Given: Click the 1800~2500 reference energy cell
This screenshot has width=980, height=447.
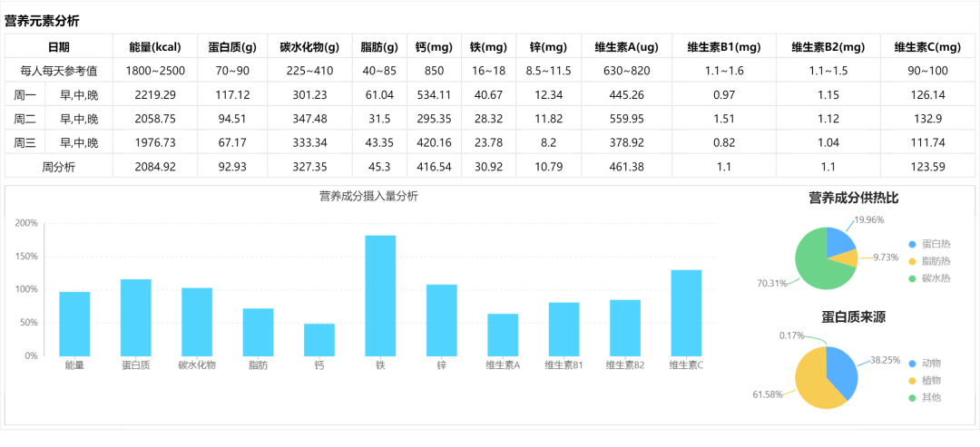Looking at the screenshot, I should tap(155, 71).
